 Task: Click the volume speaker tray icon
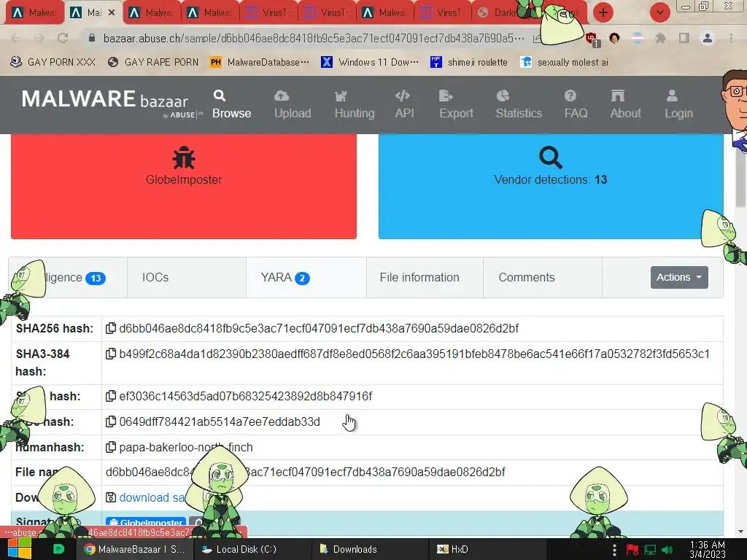coord(668,550)
